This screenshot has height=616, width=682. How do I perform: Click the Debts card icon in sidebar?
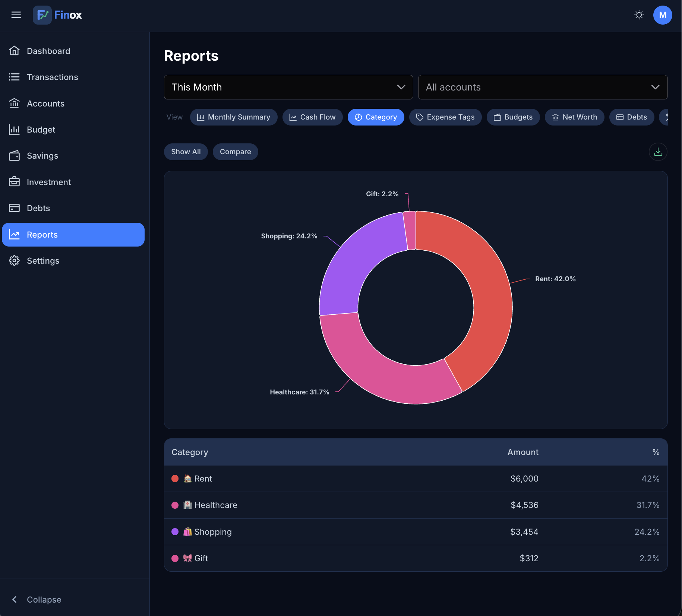[14, 208]
